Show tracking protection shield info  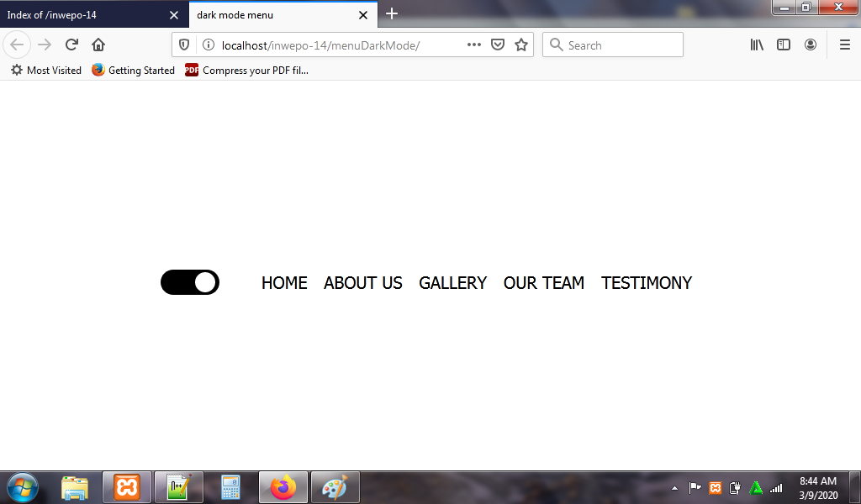(x=184, y=45)
